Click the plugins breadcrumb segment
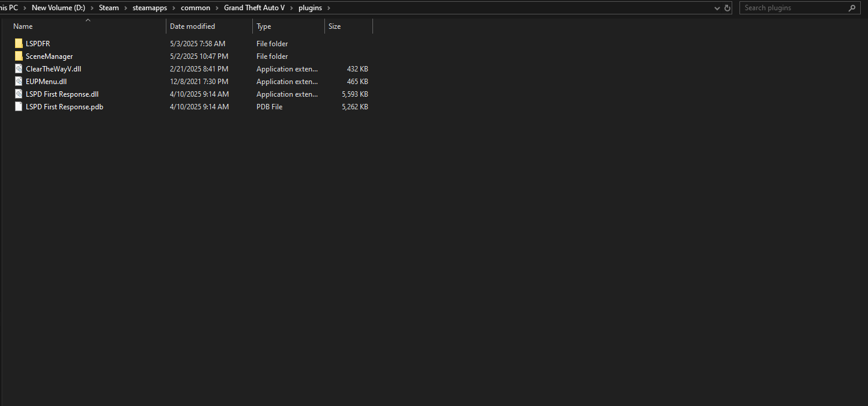Image resolution: width=868 pixels, height=406 pixels. point(310,8)
